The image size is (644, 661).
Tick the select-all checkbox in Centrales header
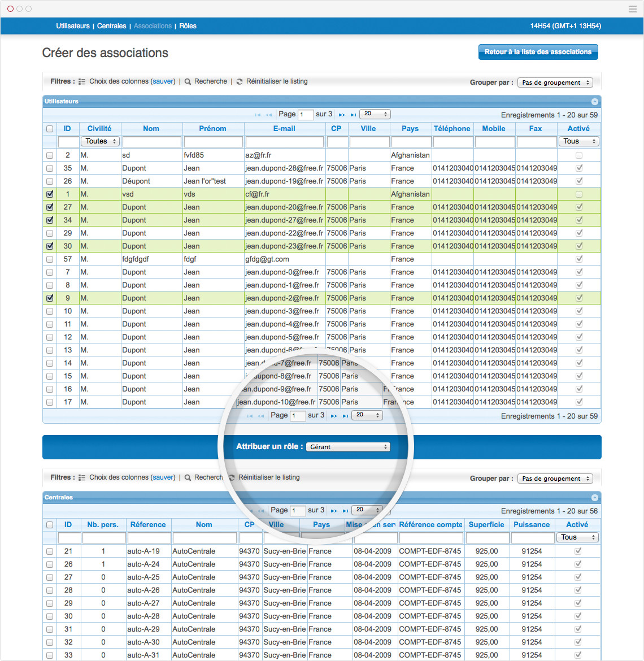50,525
